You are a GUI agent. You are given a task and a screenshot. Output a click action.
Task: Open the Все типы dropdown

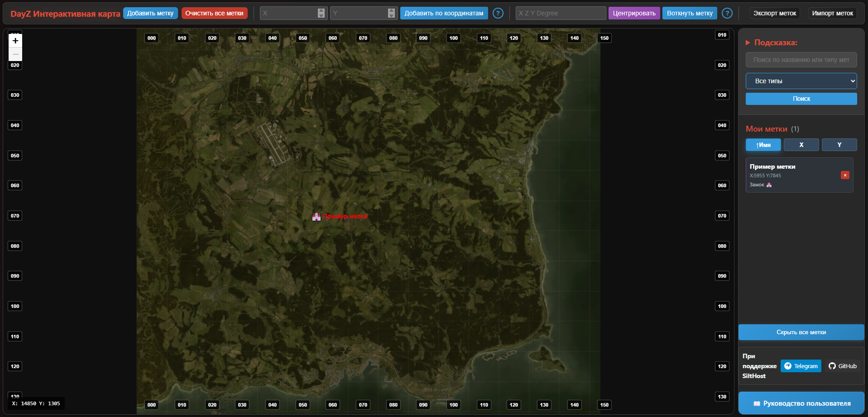801,81
